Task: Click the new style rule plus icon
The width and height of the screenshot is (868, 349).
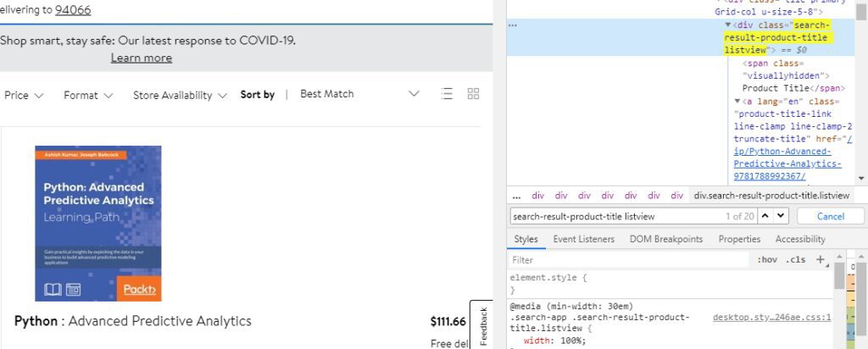Action: (x=820, y=260)
